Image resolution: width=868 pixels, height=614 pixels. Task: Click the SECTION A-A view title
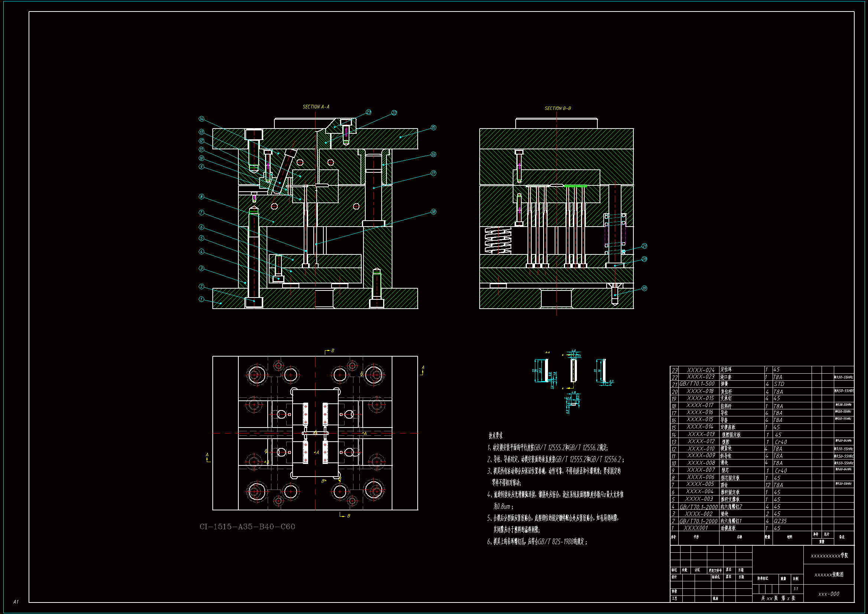(316, 107)
